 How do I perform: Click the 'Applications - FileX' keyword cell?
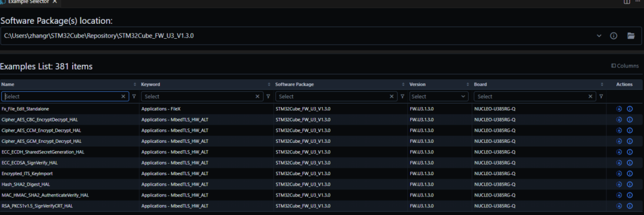[160, 109]
